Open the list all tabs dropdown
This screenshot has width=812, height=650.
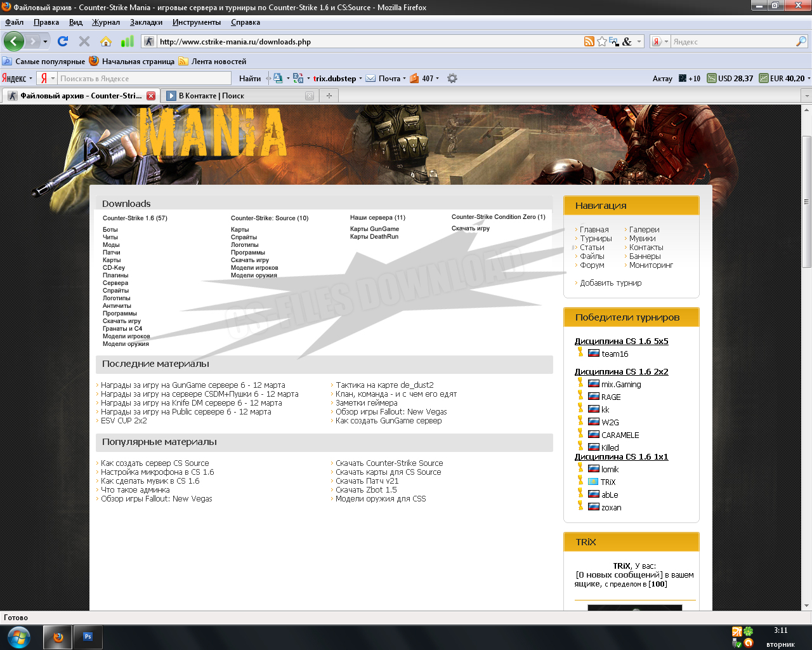(x=806, y=96)
